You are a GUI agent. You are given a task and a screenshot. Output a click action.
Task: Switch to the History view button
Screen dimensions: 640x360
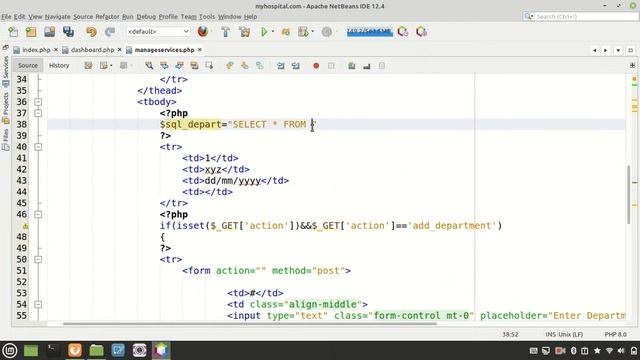[59, 65]
